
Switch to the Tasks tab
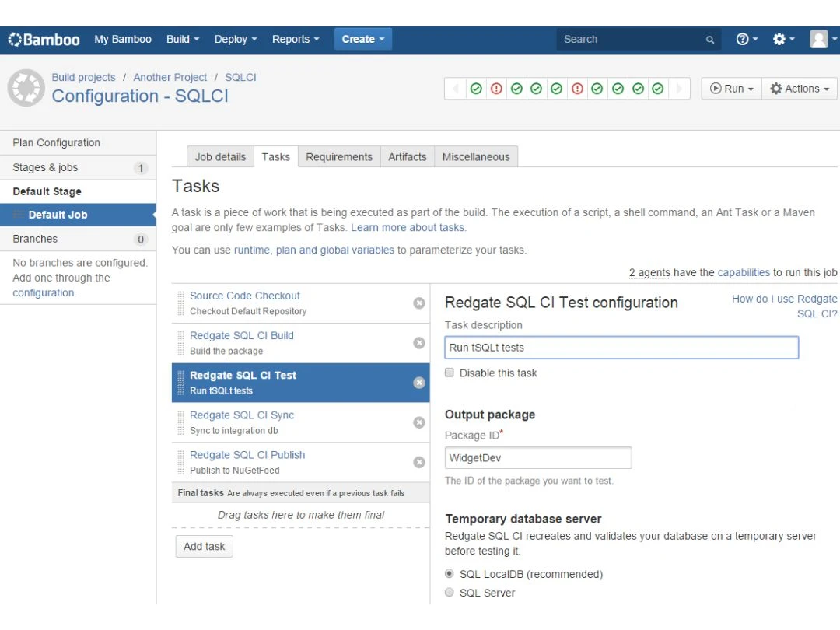coord(276,157)
